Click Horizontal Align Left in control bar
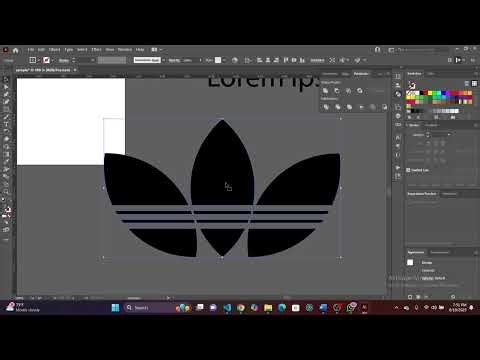The height and width of the screenshot is (360, 480). pyautogui.click(x=260, y=60)
